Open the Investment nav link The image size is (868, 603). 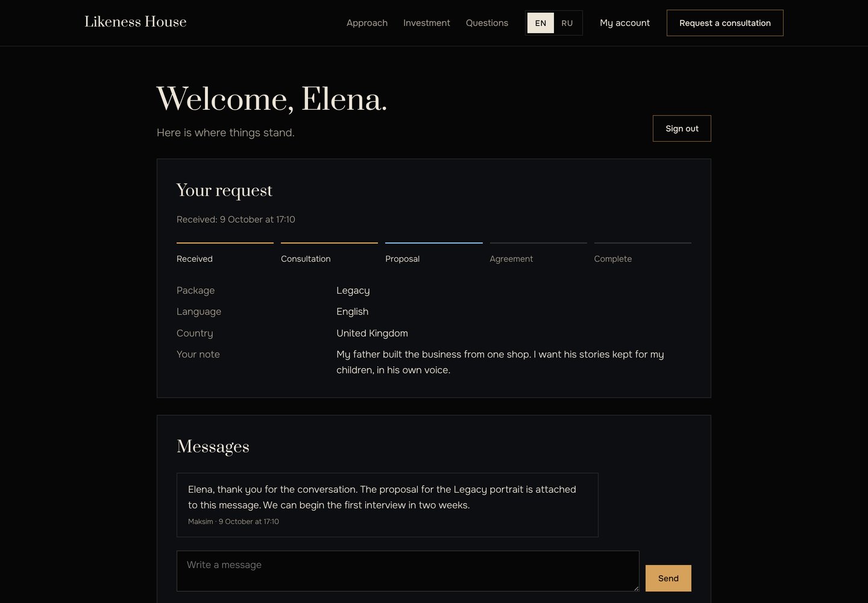click(427, 23)
